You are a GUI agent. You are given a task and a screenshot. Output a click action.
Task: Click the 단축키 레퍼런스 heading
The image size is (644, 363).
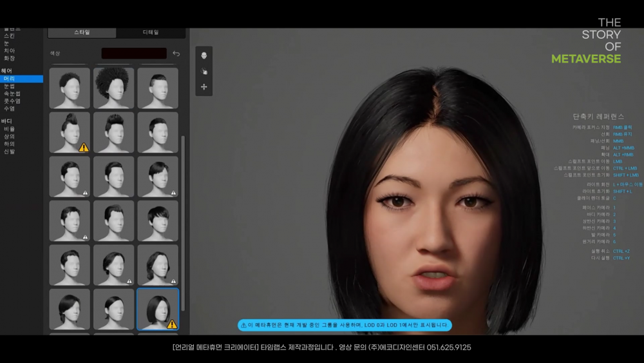[x=598, y=117]
